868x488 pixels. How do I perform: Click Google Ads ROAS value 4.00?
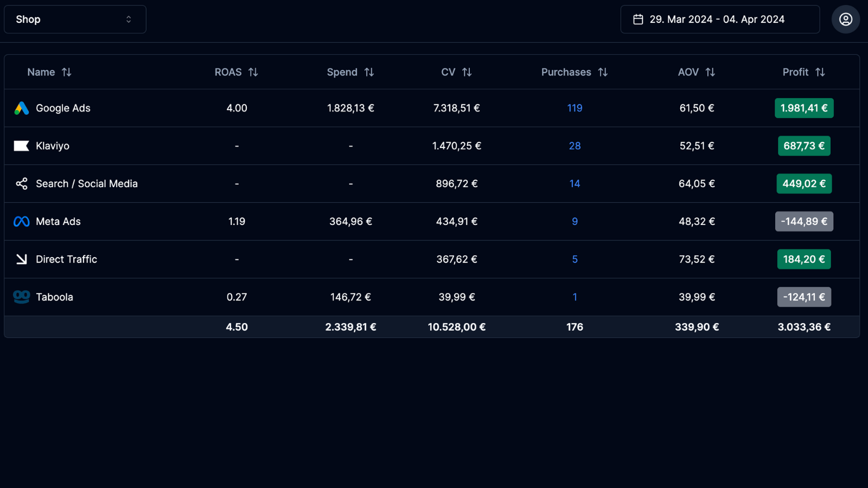[x=237, y=108]
